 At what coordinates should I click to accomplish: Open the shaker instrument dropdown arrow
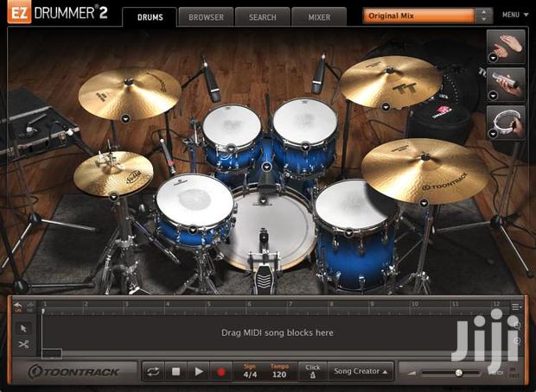point(493,96)
